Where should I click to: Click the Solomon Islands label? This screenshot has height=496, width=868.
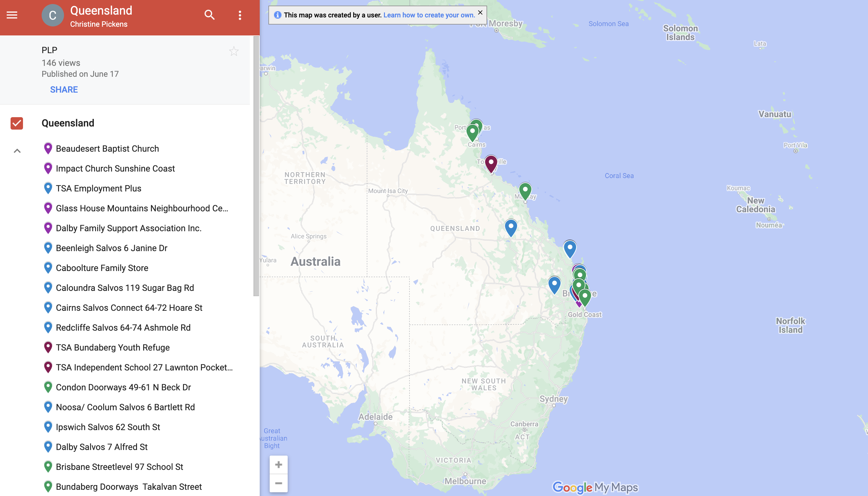click(x=680, y=33)
